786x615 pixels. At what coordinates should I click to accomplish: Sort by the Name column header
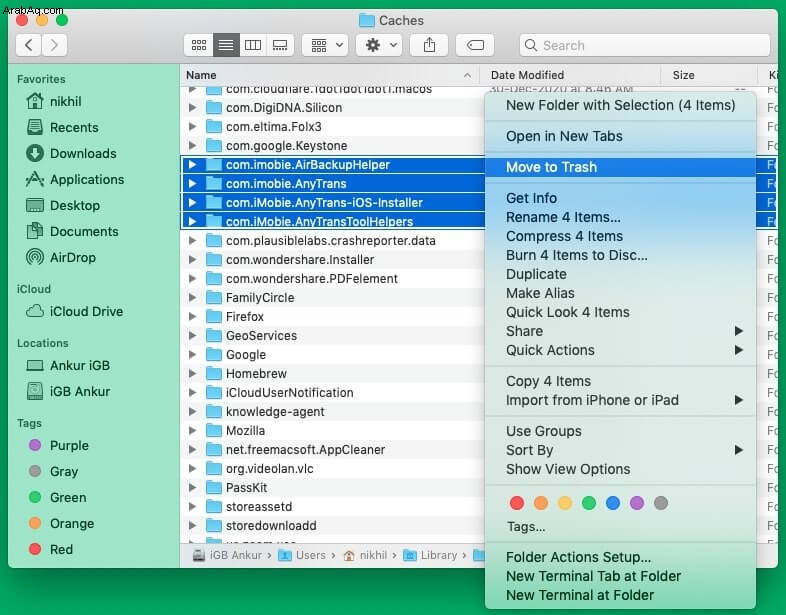point(329,75)
